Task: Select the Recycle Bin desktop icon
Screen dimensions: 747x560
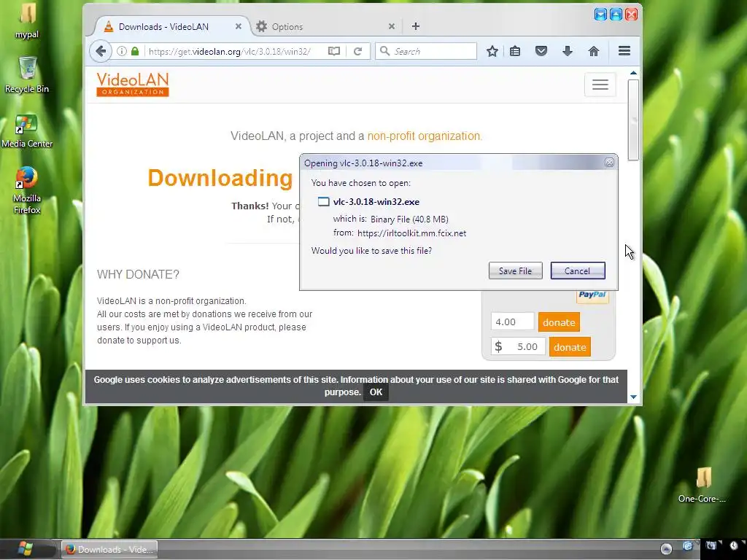Action: (x=27, y=75)
